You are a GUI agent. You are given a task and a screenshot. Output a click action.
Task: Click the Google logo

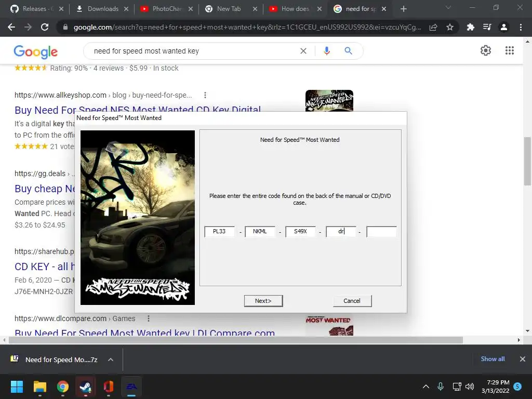point(36,51)
